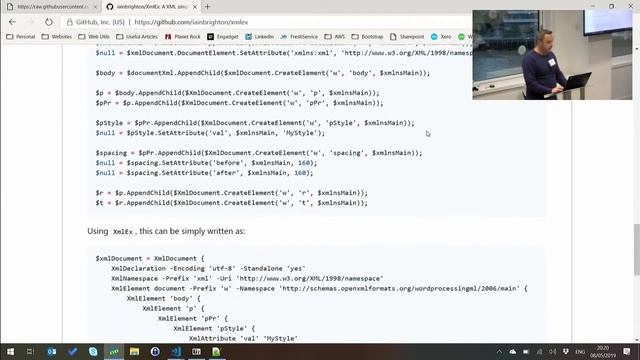Close the iainbrighton/XmlEx tab
Image resolution: width=640 pixels, height=360 pixels.
coord(195,7)
